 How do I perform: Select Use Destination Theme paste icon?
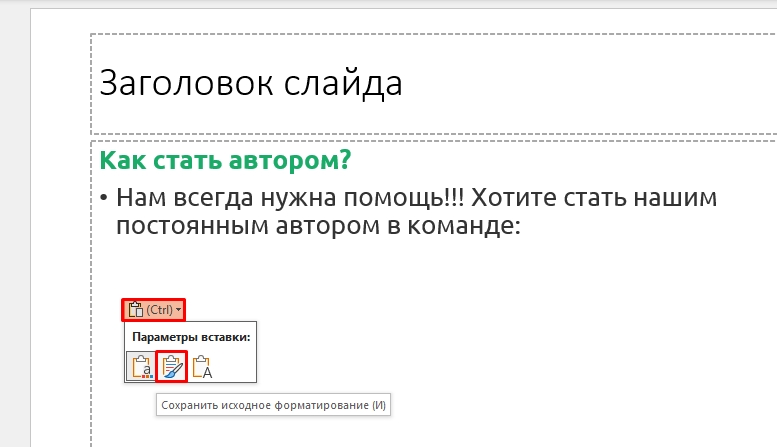141,367
